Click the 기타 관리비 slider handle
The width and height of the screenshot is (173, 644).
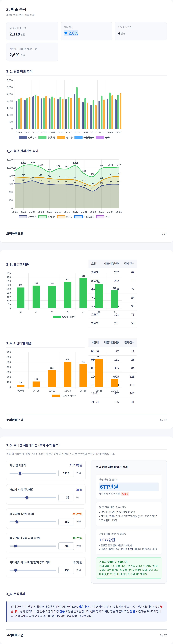15,570
